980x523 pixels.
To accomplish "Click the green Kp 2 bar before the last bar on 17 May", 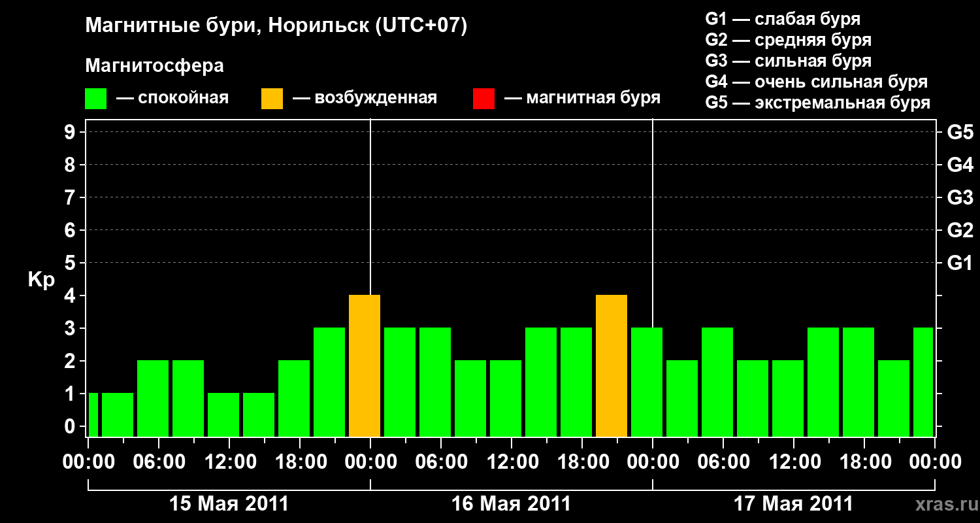I will tap(894, 399).
